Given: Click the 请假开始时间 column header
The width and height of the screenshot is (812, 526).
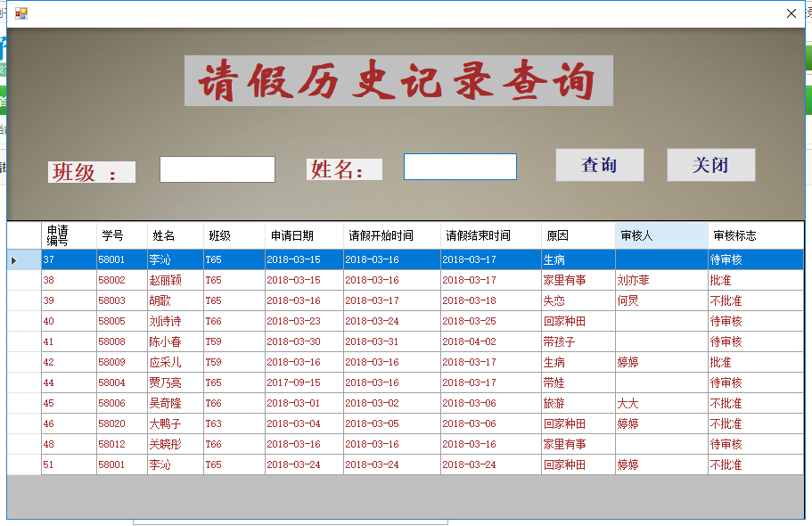Looking at the screenshot, I should coord(390,236).
